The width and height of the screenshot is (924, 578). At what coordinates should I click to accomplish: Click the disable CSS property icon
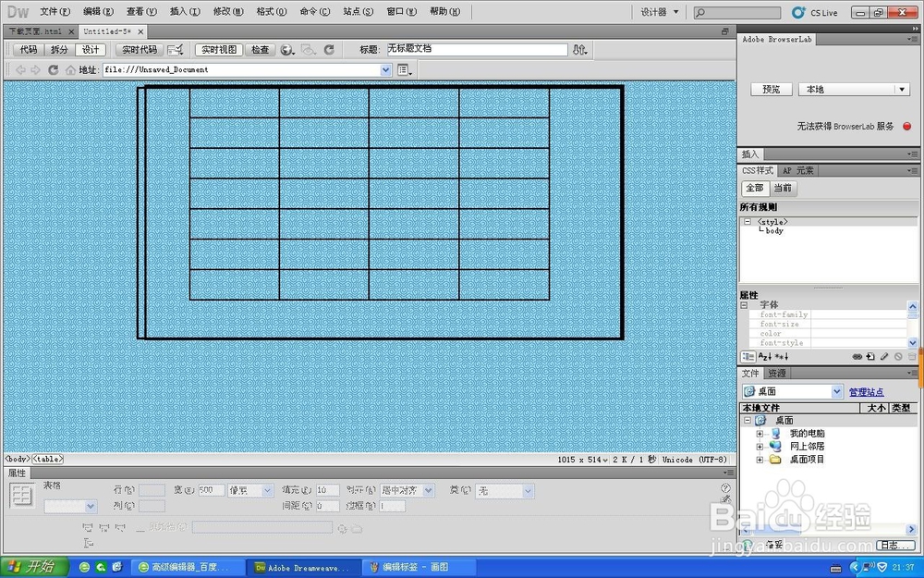click(898, 356)
